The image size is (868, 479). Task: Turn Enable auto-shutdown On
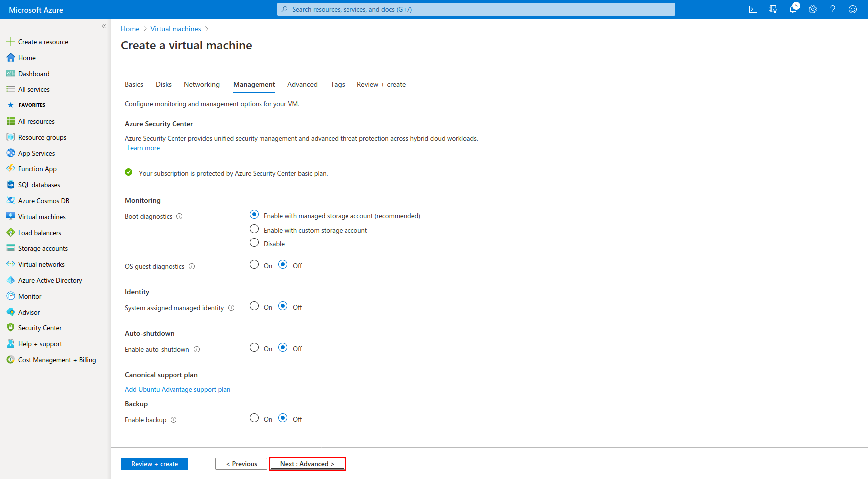[254, 347]
